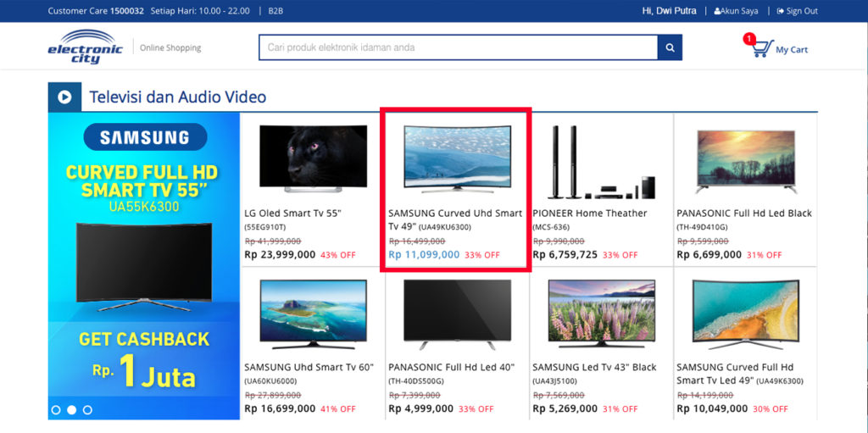Viewport: 868px width, 433px height.
Task: Click the Televisi dan Audio Video heading
Action: click(x=178, y=97)
